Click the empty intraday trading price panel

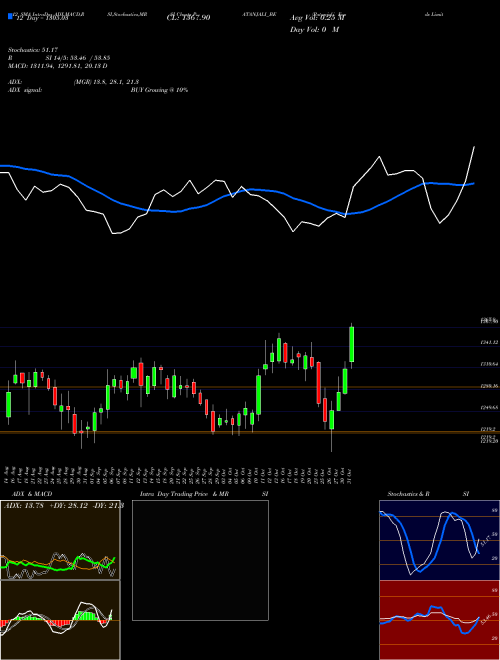200,560
